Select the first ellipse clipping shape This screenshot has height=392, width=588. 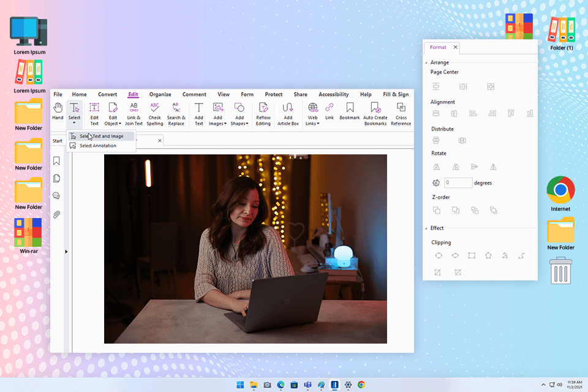pos(439,256)
